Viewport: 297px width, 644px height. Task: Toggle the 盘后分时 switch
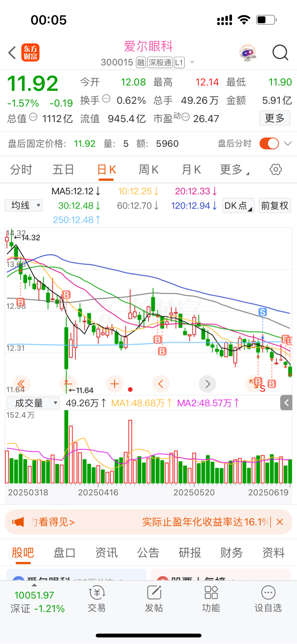coord(269,144)
